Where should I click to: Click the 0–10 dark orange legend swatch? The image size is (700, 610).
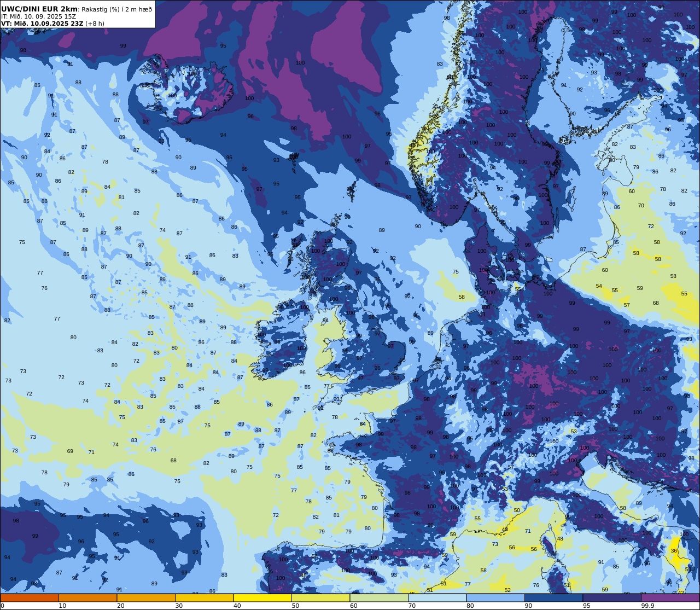coord(30,597)
